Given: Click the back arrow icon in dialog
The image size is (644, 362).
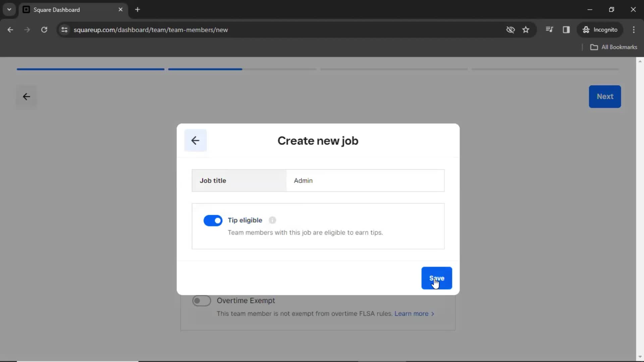Looking at the screenshot, I should click(x=195, y=140).
